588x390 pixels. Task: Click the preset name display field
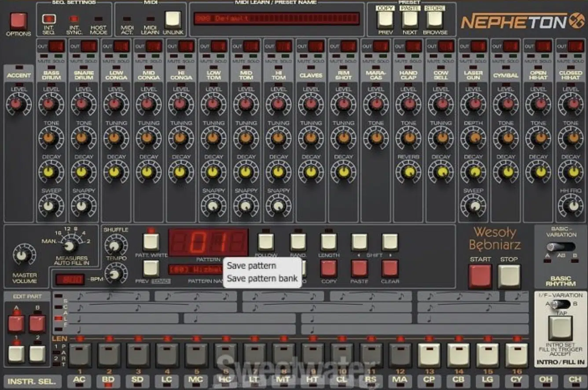coord(277,18)
